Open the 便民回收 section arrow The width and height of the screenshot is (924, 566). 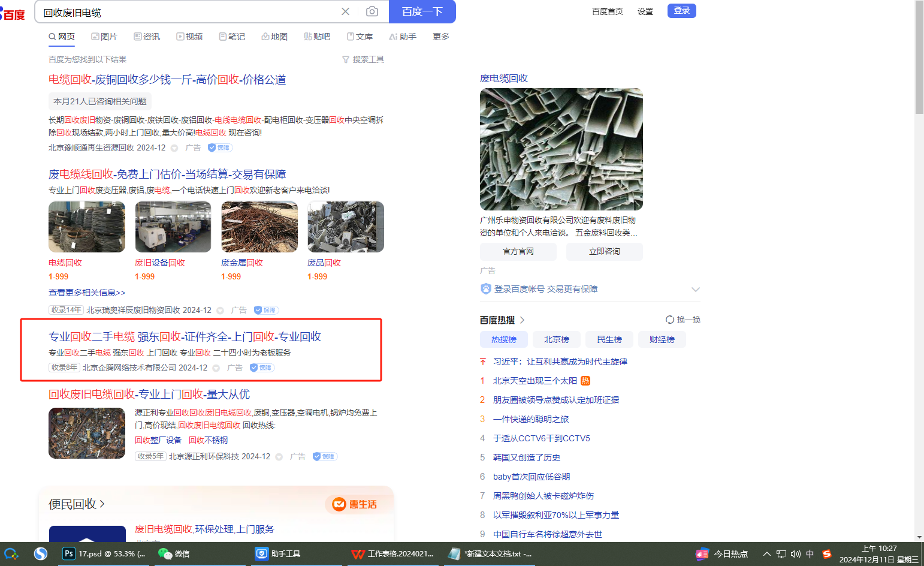pos(102,504)
